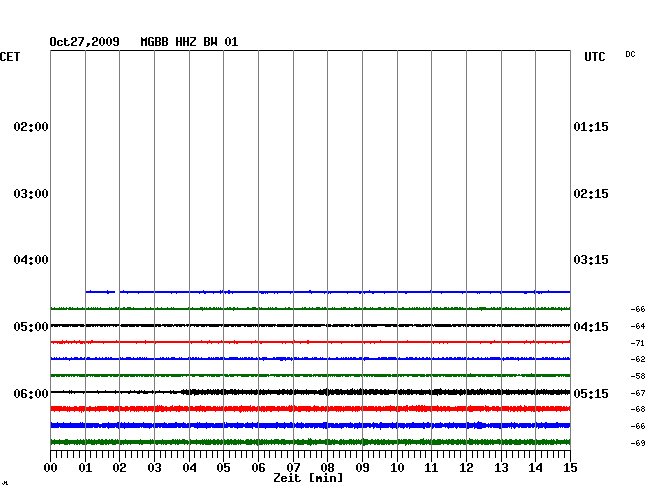
Task: Select the blue trace with DC value -62
Action: click(x=310, y=358)
